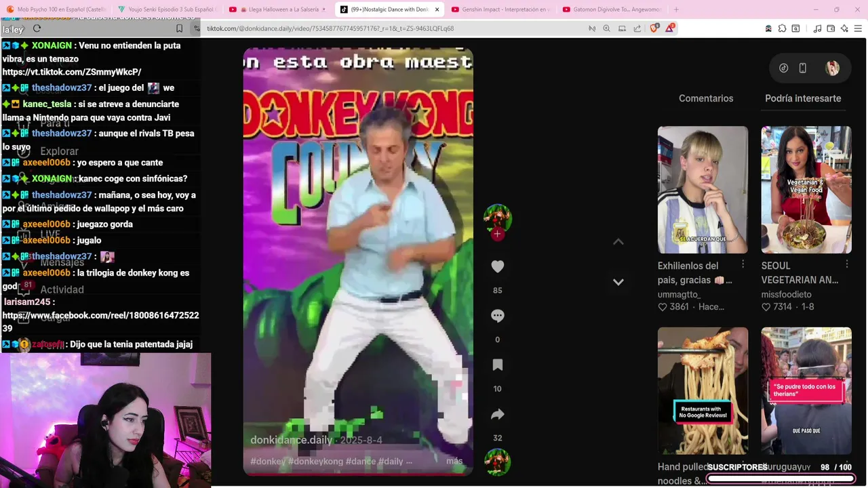Switch to Genshin Impact browser tab
Screen dimensions: 868x488
pos(500,9)
